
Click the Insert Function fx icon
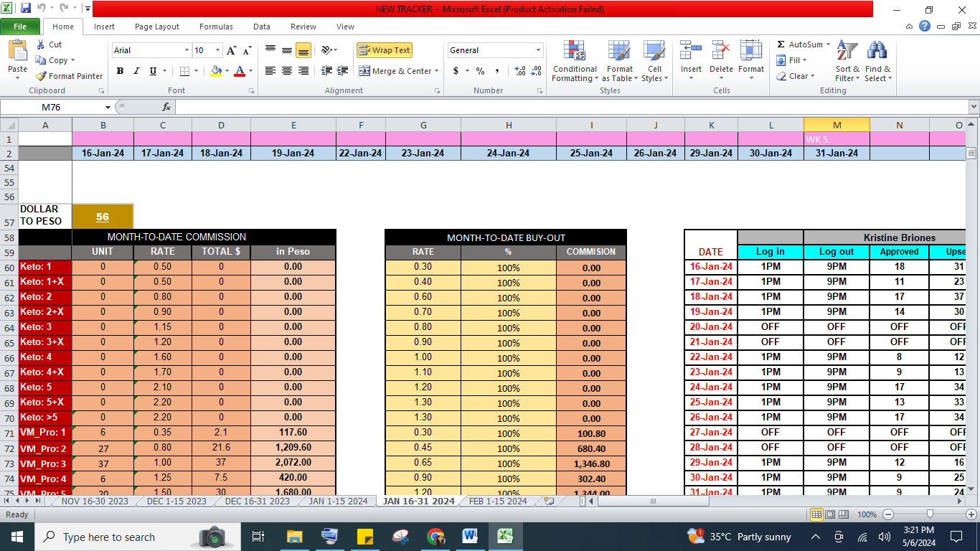pyautogui.click(x=166, y=107)
